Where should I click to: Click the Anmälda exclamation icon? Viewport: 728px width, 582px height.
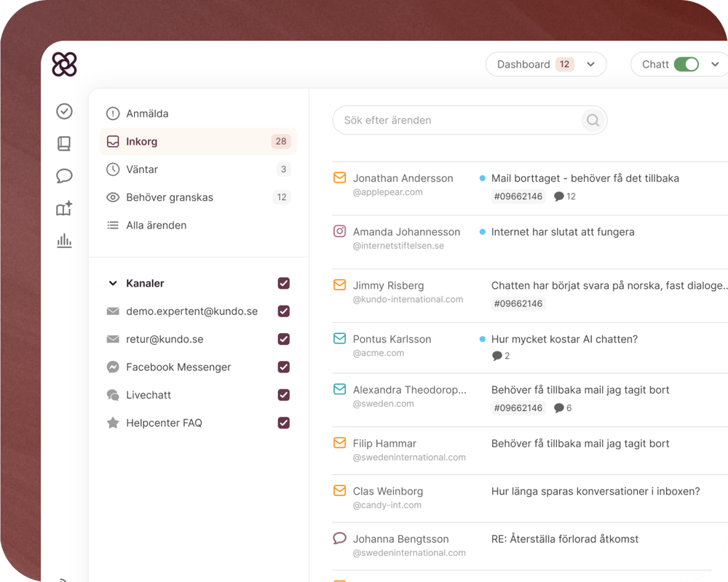click(x=113, y=113)
